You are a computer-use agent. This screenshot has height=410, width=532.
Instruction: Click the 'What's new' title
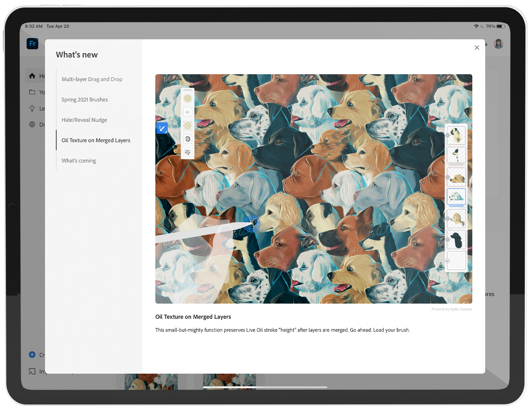pyautogui.click(x=77, y=54)
